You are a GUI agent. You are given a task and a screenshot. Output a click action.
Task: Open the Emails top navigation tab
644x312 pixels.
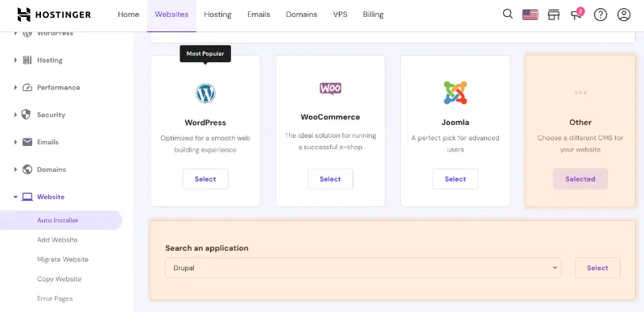point(258,15)
